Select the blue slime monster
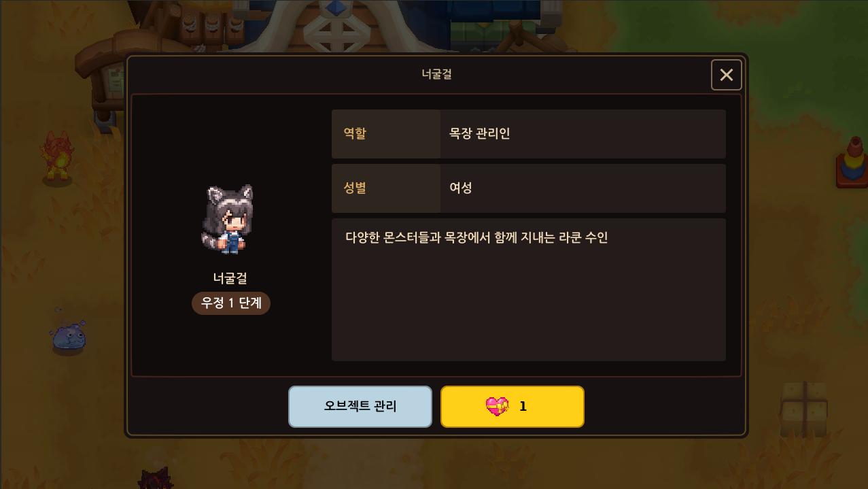Screen dimensions: 868x489 [68, 337]
